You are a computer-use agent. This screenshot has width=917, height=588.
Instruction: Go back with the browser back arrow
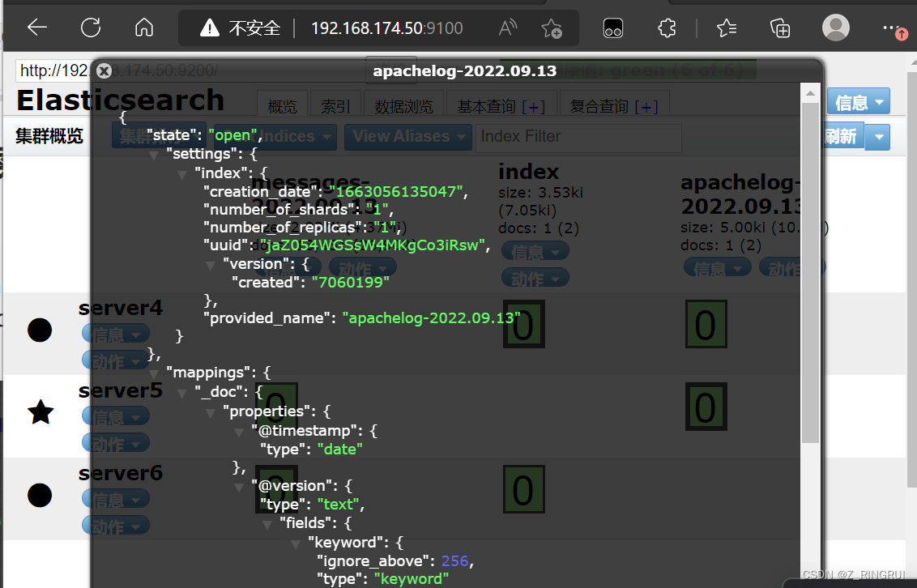click(36, 28)
